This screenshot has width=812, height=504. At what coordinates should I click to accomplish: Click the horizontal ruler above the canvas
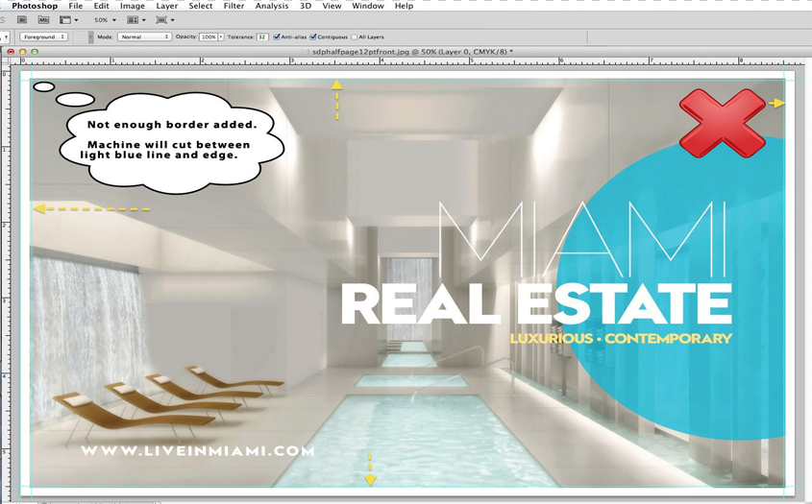(409, 61)
